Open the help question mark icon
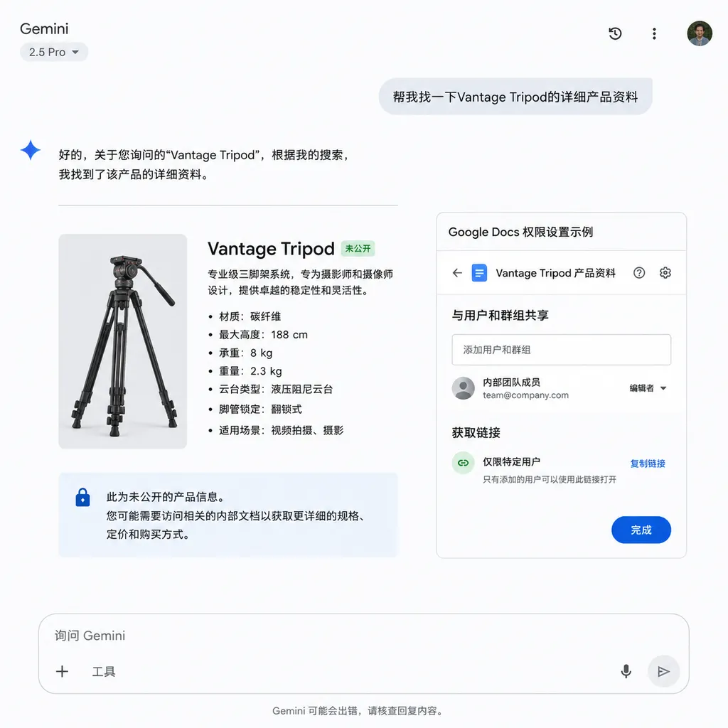 point(639,272)
